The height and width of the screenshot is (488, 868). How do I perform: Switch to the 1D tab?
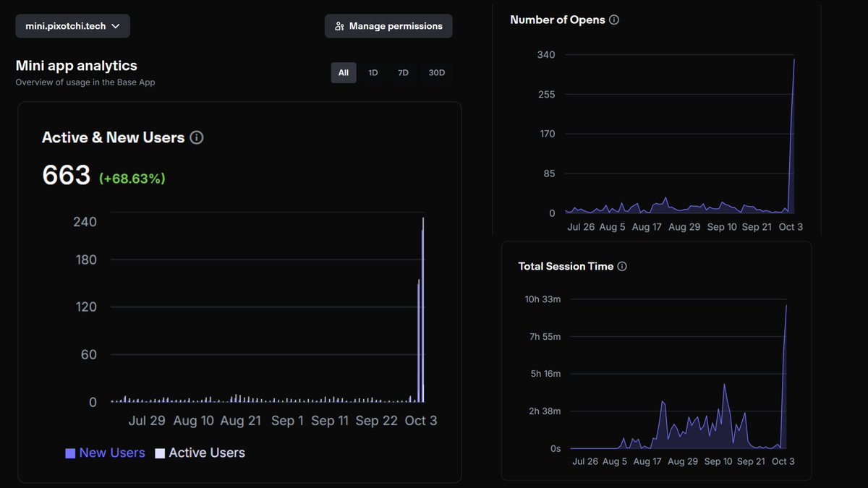point(373,72)
